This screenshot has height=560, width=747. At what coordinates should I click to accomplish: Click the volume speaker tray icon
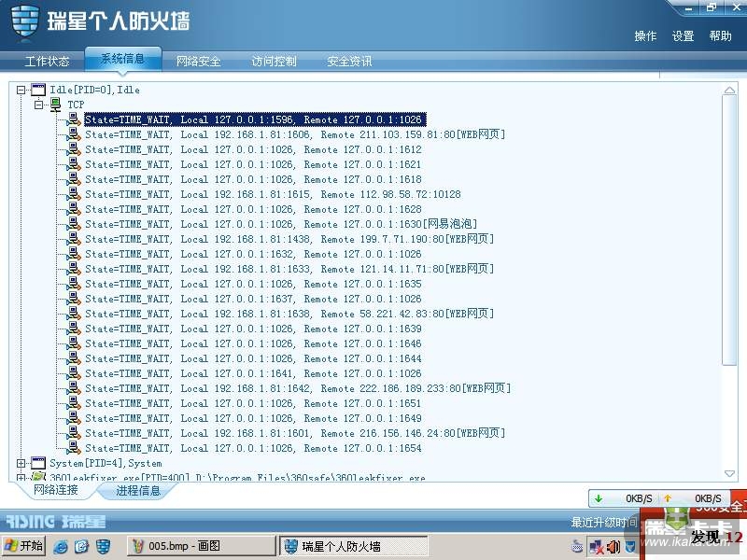(x=613, y=547)
